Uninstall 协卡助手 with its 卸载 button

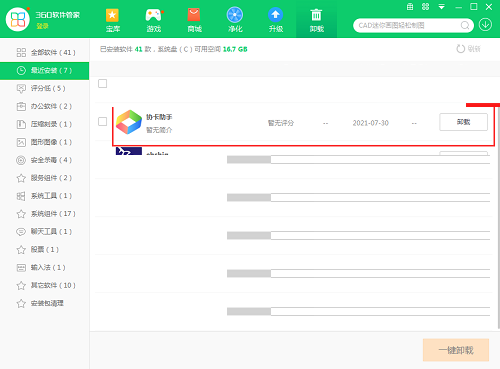(463, 122)
